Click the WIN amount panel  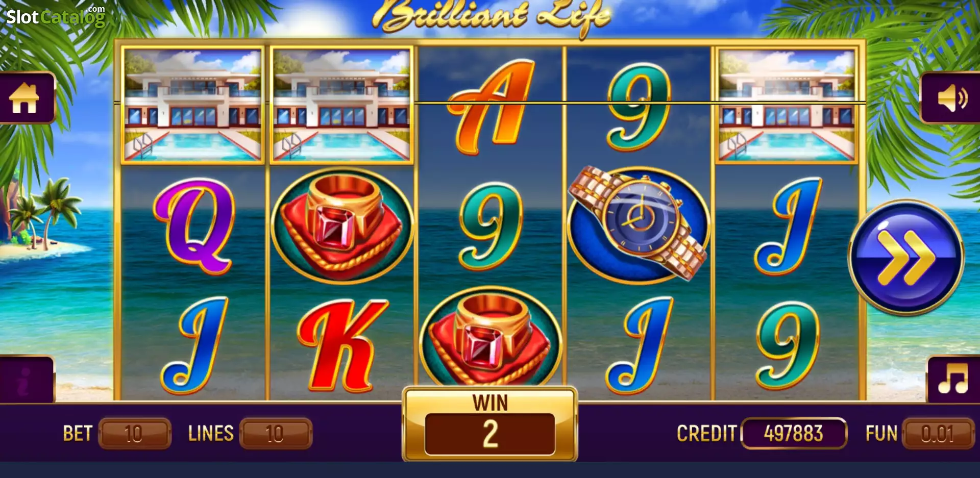pyautogui.click(x=490, y=424)
